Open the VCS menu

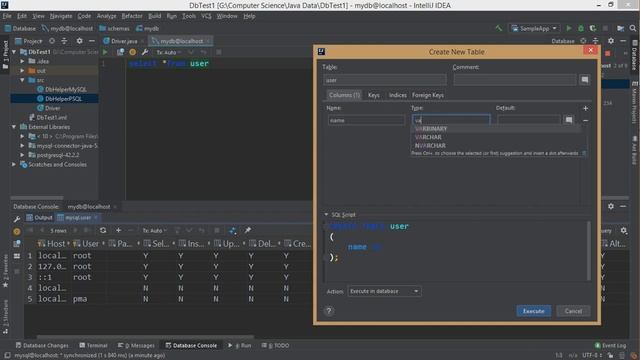pos(206,16)
